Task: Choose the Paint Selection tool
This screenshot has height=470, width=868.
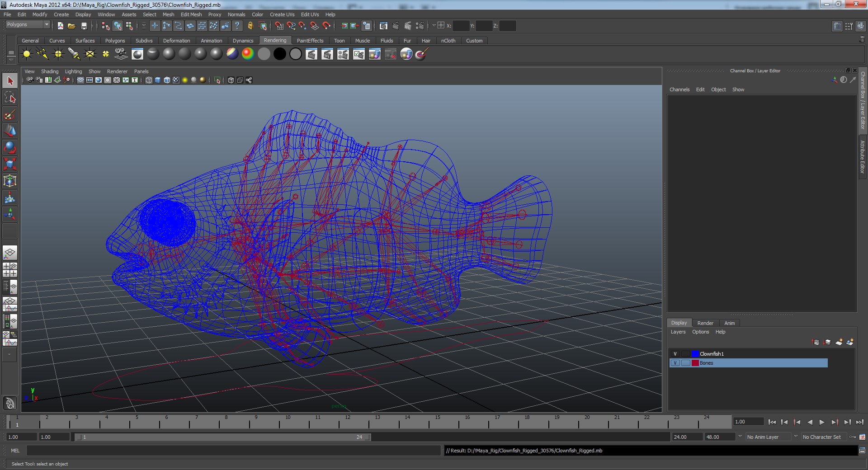Action: tap(10, 114)
